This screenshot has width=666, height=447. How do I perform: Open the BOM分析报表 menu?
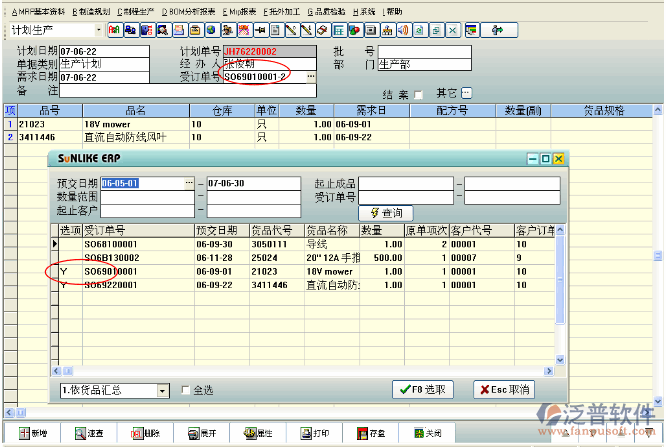188,11
